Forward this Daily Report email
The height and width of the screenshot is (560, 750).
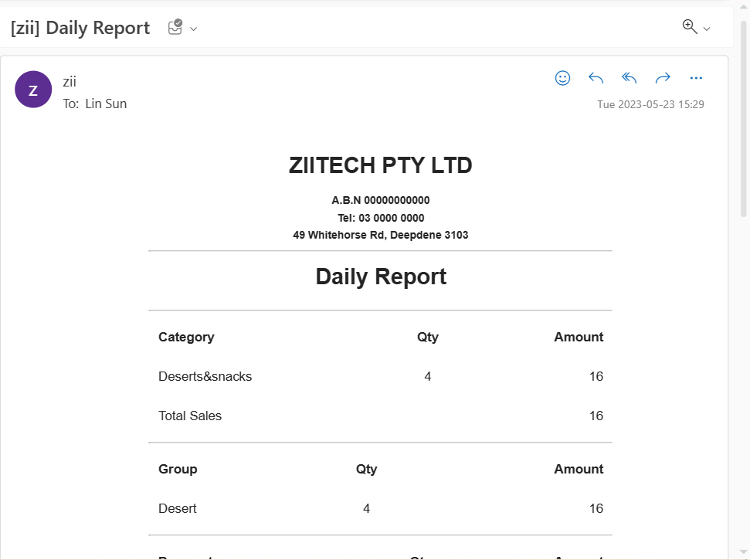(663, 78)
